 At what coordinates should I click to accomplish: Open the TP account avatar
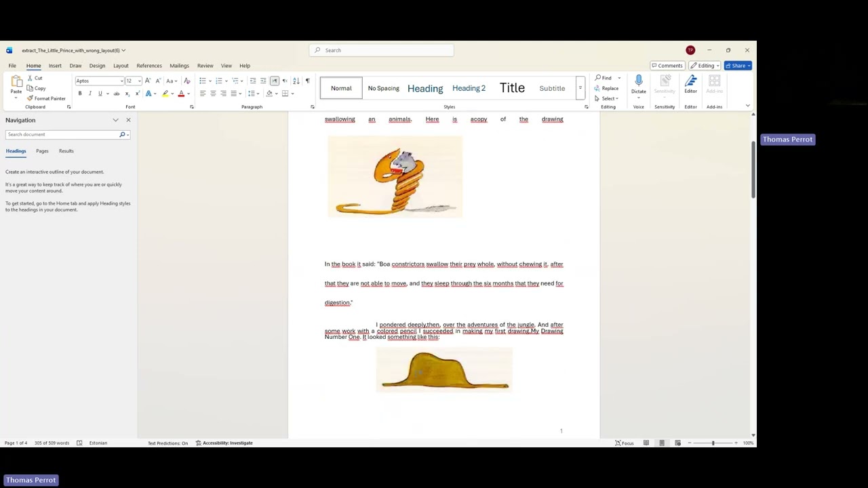pos(690,50)
